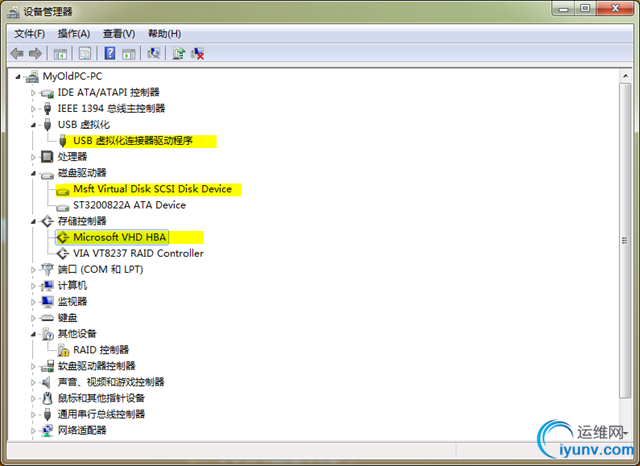This screenshot has height=466, width=640.
Task: Select the USB 虚拟化 category label
Action: 84,125
